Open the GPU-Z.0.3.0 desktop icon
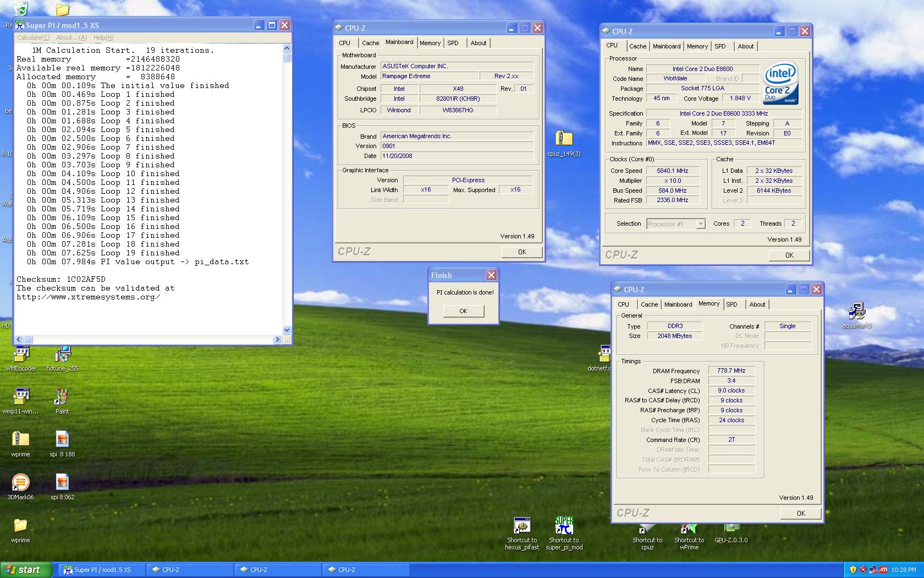The width and height of the screenshot is (924, 578). click(731, 533)
